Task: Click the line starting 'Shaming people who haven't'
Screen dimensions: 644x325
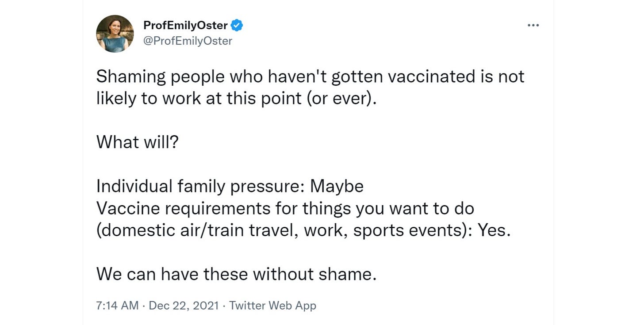Action: (x=310, y=76)
